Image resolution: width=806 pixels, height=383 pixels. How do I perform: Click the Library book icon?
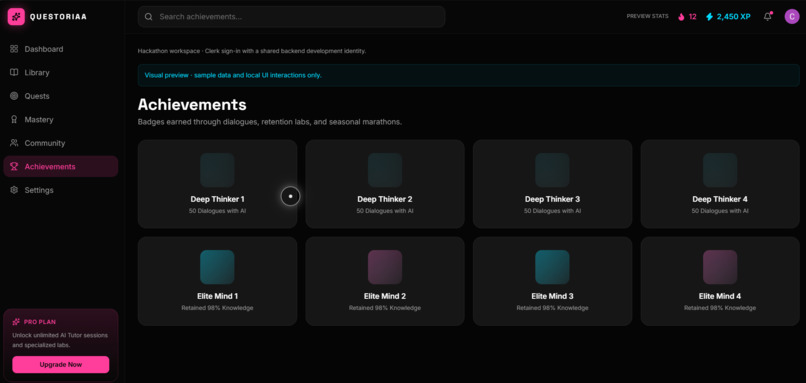click(14, 72)
